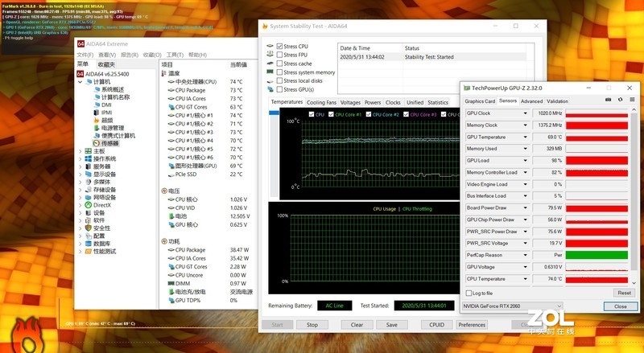Click the Favorites tab in AIDA64 panel

click(x=107, y=64)
